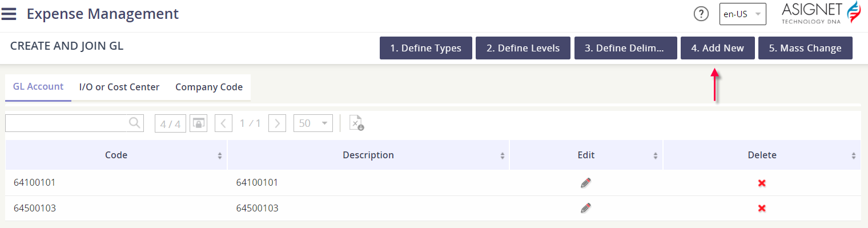Click the CREATE AND JOIN GL heading

pos(67,46)
